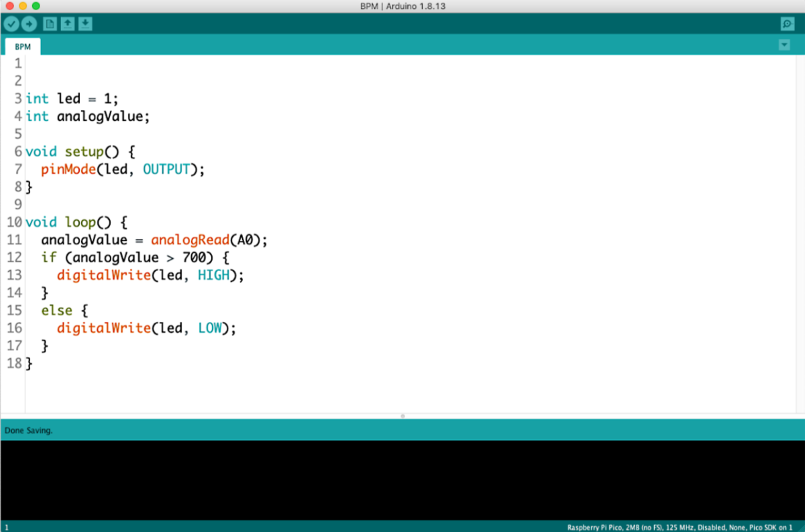Open a new sketch with the New icon
This screenshot has width=805, height=532.
pyautogui.click(x=50, y=23)
